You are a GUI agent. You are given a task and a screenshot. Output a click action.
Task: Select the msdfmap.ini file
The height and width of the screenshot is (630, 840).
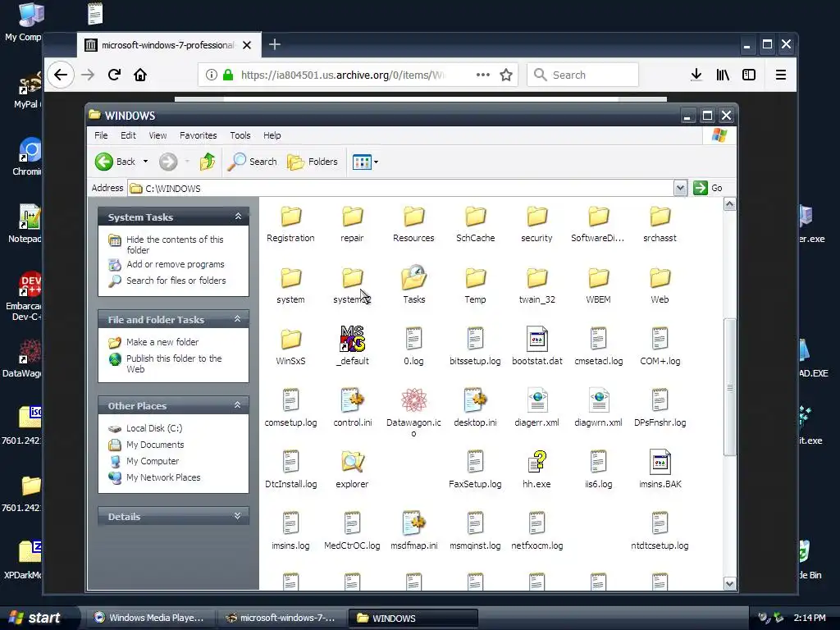click(413, 531)
